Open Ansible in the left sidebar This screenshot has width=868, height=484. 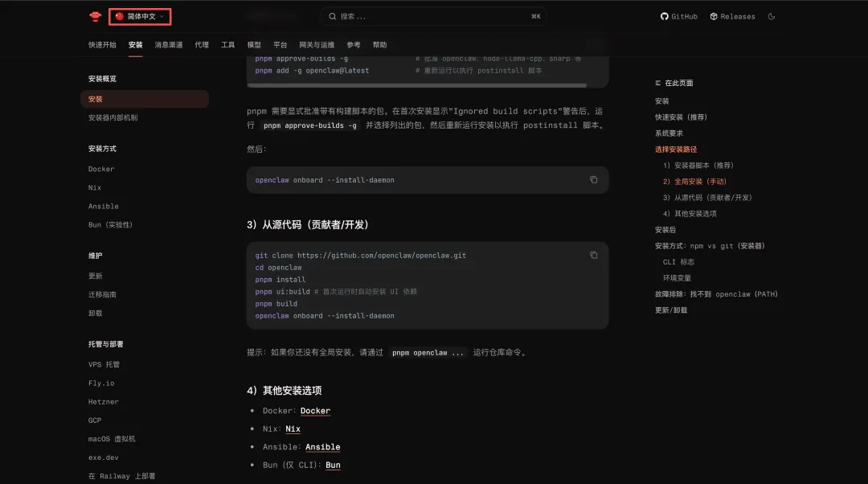click(x=104, y=206)
